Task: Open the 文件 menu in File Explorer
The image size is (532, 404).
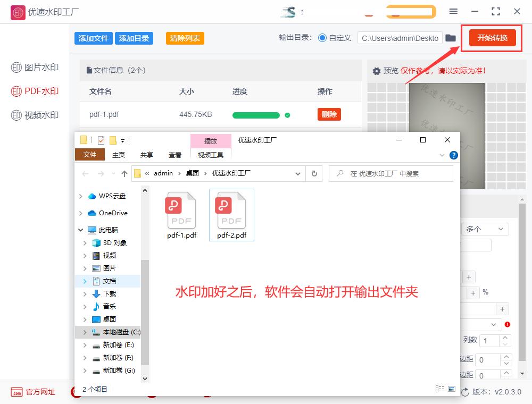Action: pyautogui.click(x=89, y=154)
